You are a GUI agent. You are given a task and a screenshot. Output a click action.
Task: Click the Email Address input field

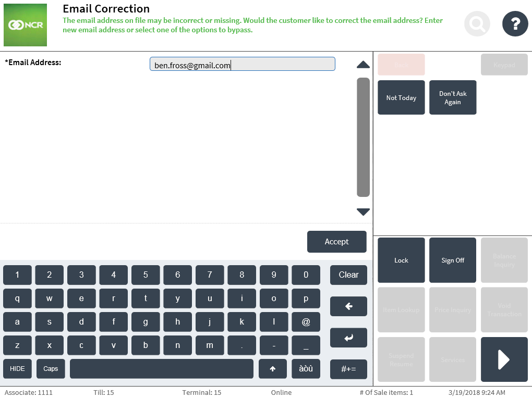point(242,65)
